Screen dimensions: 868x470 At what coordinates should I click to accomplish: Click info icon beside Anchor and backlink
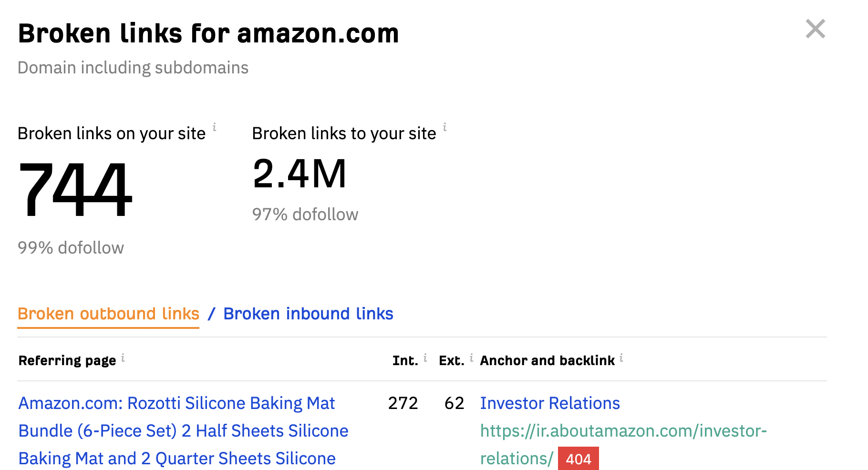[x=621, y=358]
